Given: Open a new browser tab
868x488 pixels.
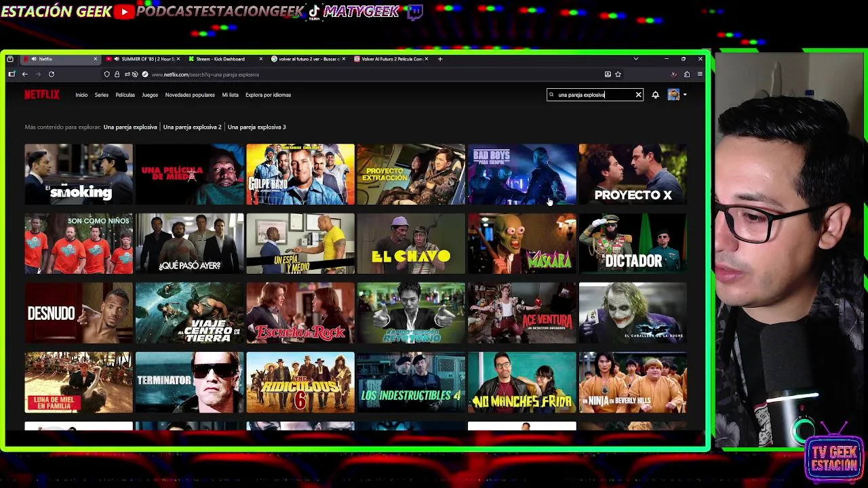Looking at the screenshot, I should (440, 59).
